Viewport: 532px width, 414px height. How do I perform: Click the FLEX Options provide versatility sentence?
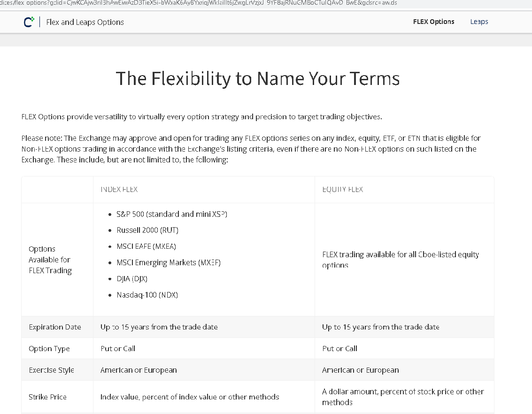pyautogui.click(x=201, y=116)
